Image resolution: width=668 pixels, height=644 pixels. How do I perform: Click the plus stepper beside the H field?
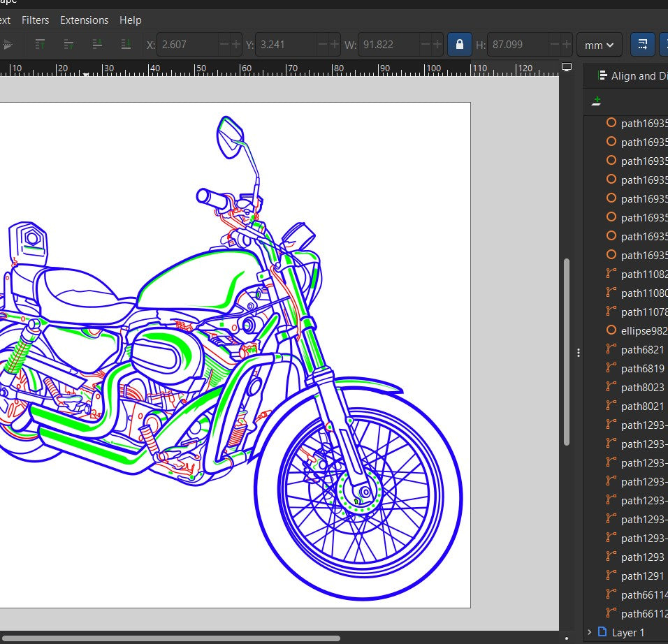(x=566, y=44)
